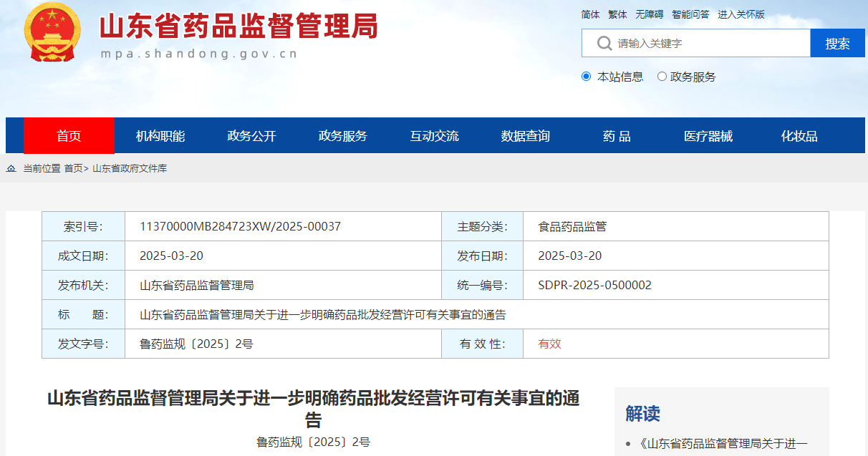Select the 政务服务 radio button
The height and width of the screenshot is (456, 868).
[x=662, y=77]
